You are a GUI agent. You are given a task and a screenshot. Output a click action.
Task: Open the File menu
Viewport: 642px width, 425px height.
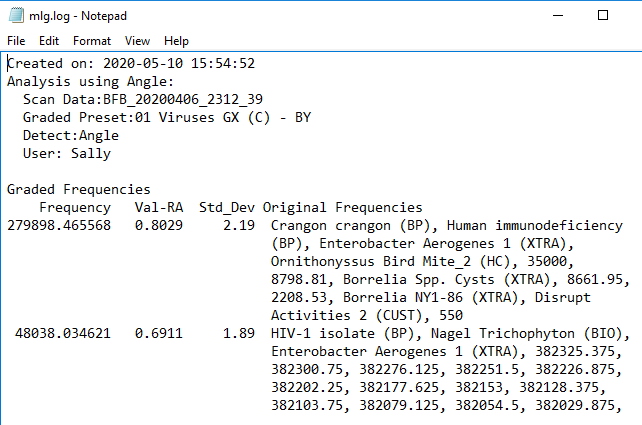(16, 41)
